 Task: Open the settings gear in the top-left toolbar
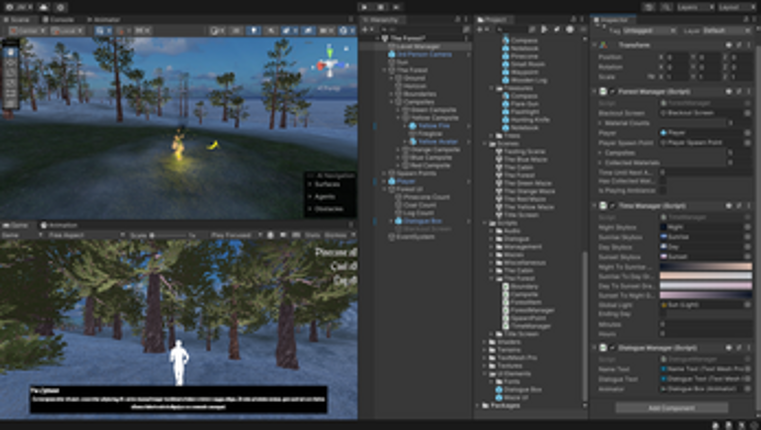tap(61, 7)
